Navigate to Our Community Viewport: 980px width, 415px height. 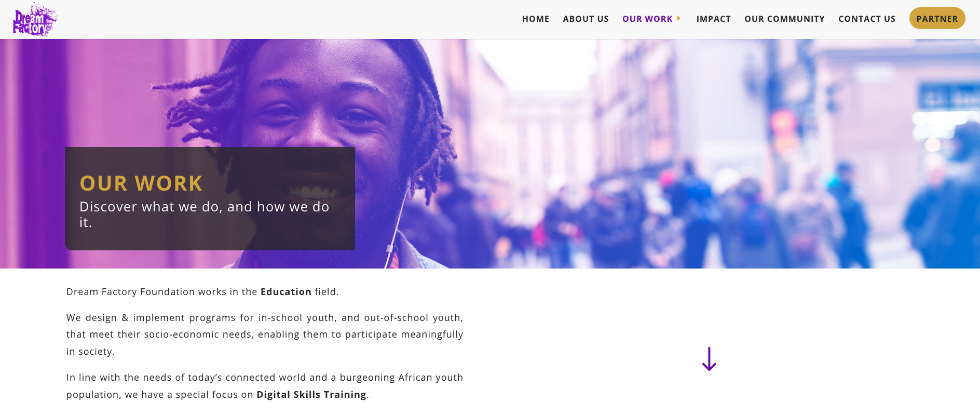[784, 19]
